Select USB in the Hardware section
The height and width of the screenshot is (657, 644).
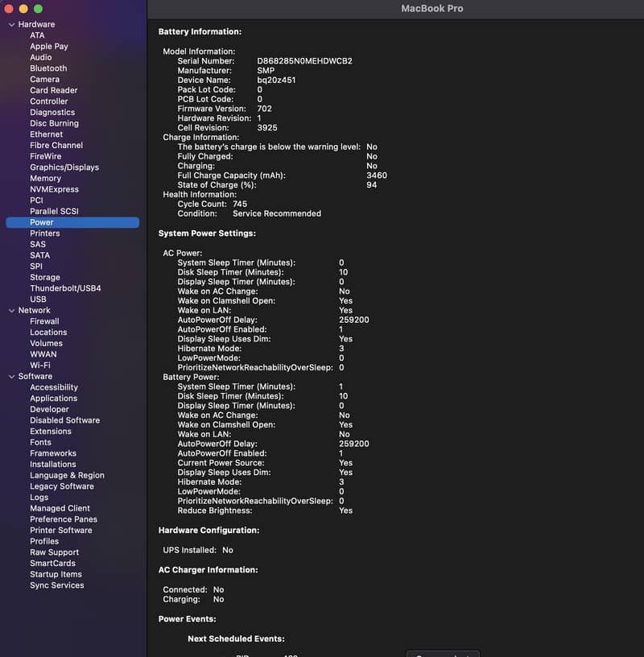click(x=36, y=299)
